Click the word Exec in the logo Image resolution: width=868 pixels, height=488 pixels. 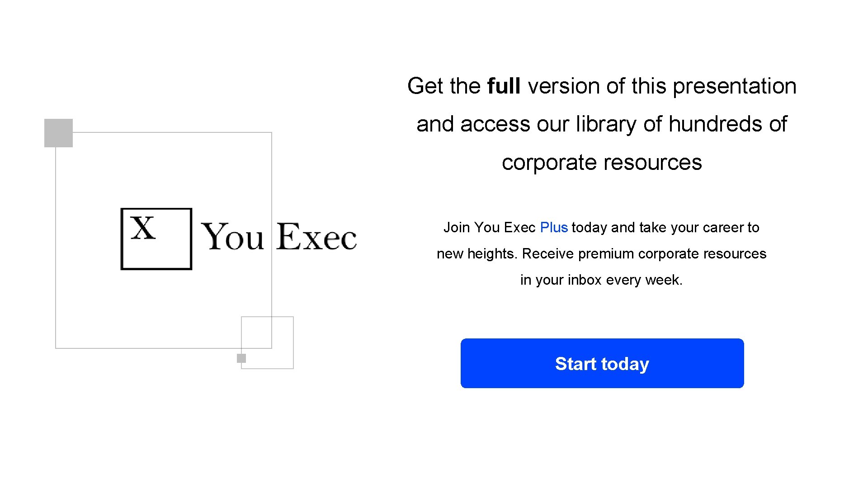(316, 237)
